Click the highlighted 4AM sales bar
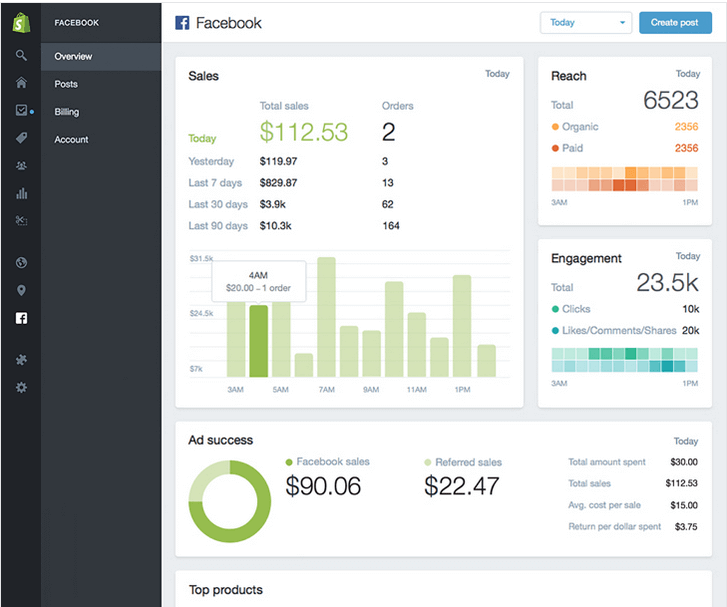Screen dimensions: 727x607 [259, 341]
